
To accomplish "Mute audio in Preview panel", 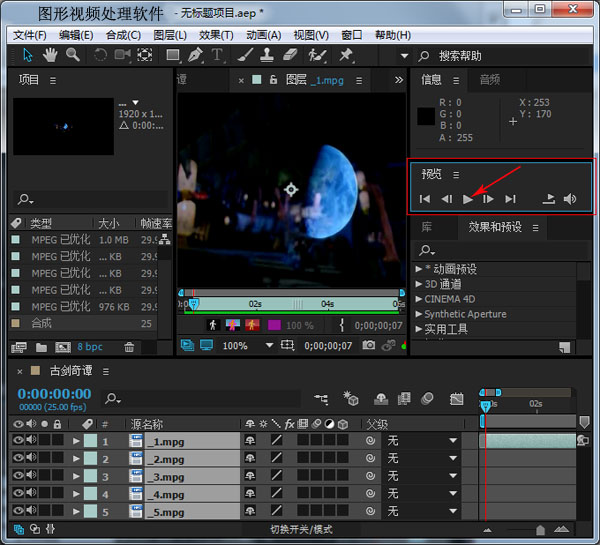I will pyautogui.click(x=569, y=199).
